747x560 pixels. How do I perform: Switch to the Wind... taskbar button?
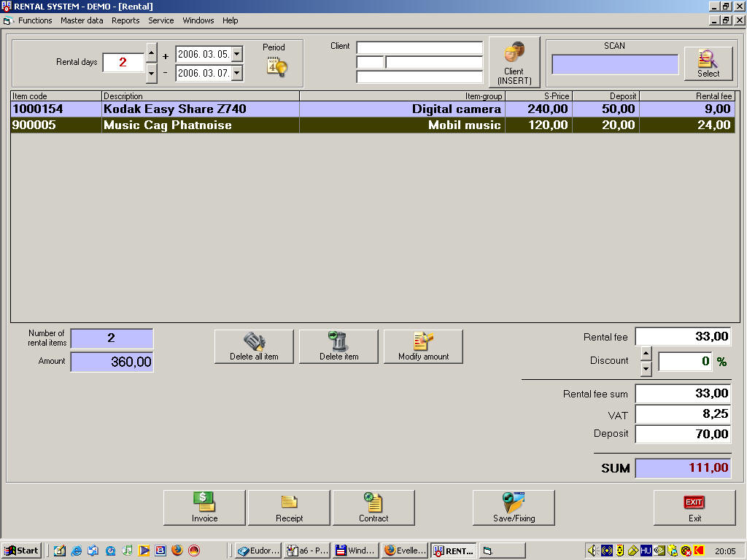pos(356,551)
